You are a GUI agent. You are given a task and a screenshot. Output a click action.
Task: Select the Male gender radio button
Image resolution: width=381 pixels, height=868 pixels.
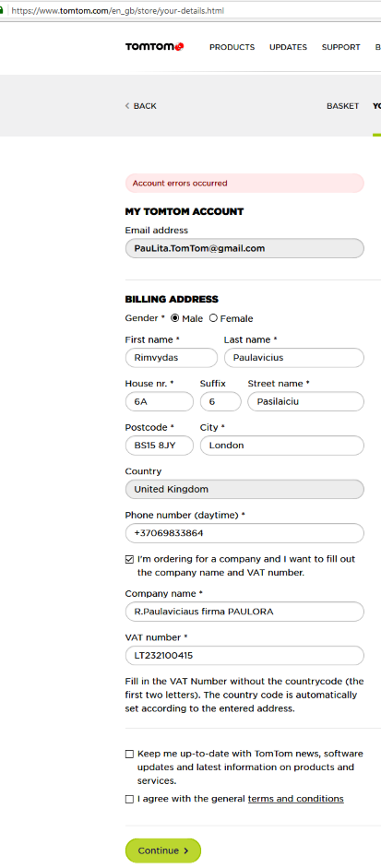[x=174, y=318]
